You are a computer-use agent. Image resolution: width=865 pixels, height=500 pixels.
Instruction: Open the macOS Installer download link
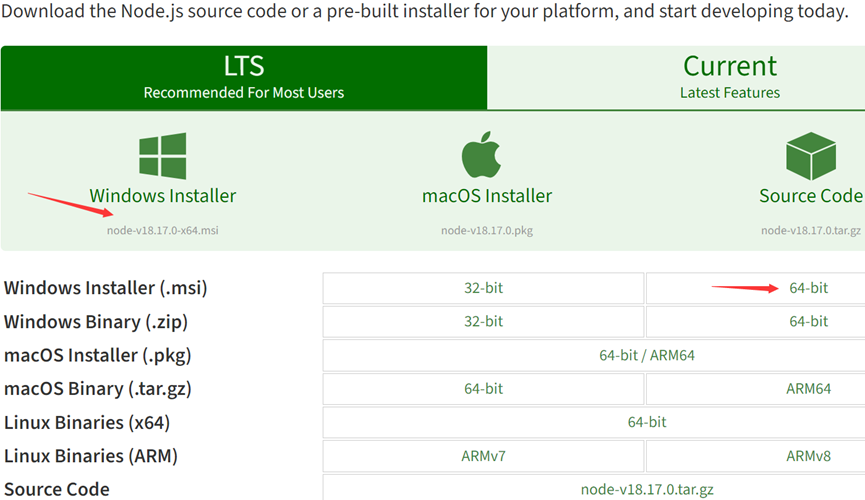coord(487,195)
